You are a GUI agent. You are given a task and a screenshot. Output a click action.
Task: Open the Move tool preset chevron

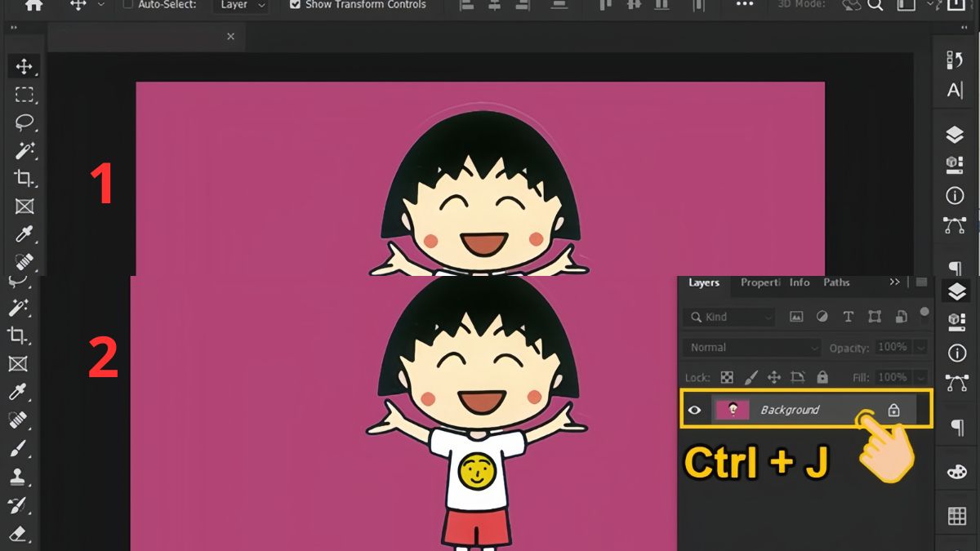[x=100, y=5]
